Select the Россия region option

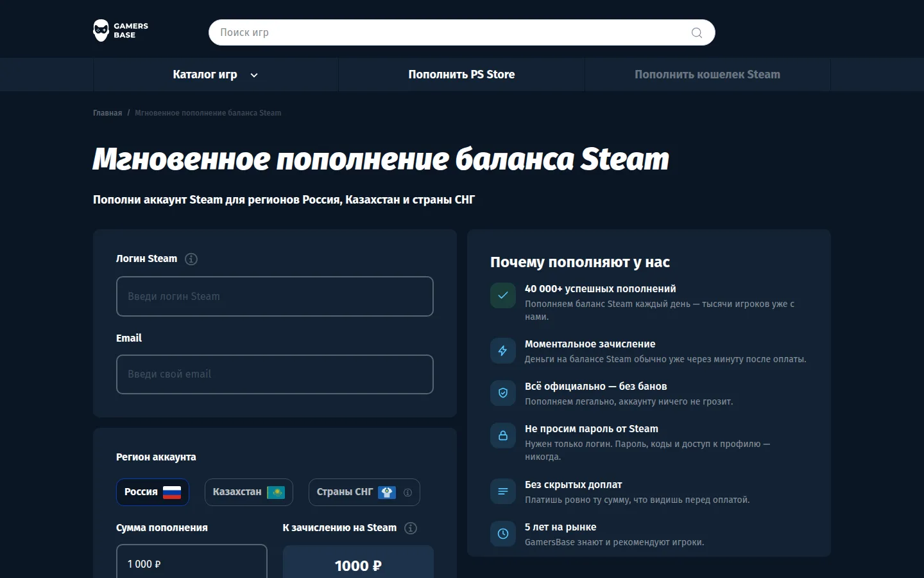pos(153,492)
